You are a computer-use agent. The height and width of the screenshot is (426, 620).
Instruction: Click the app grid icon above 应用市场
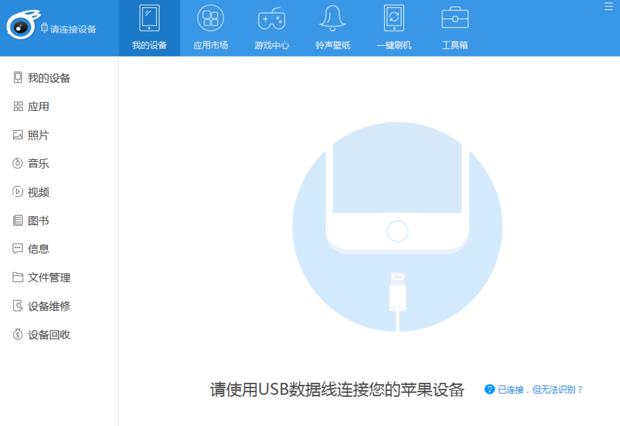click(210, 18)
